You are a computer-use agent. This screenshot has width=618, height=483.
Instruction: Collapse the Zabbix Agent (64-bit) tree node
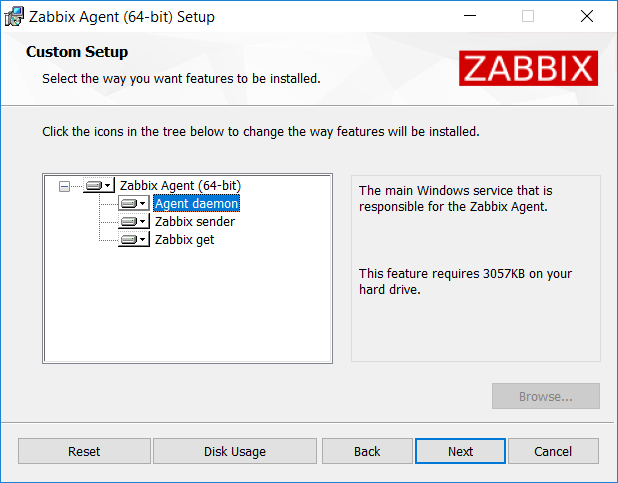(x=64, y=186)
